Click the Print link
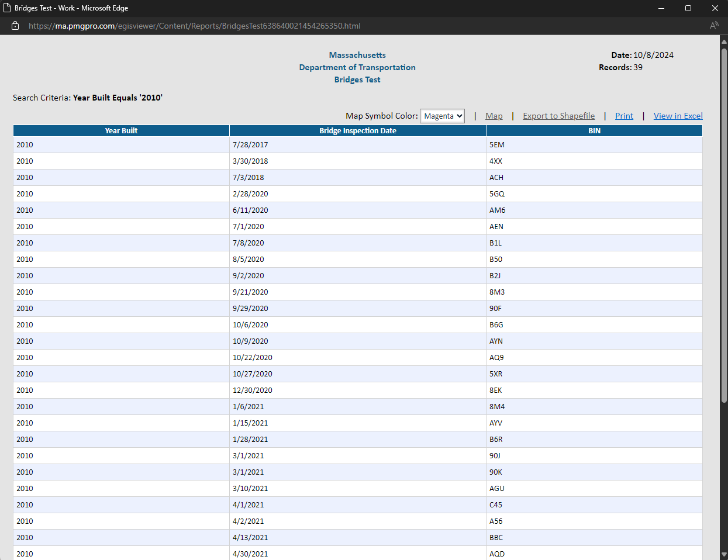The height and width of the screenshot is (560, 728). tap(624, 116)
